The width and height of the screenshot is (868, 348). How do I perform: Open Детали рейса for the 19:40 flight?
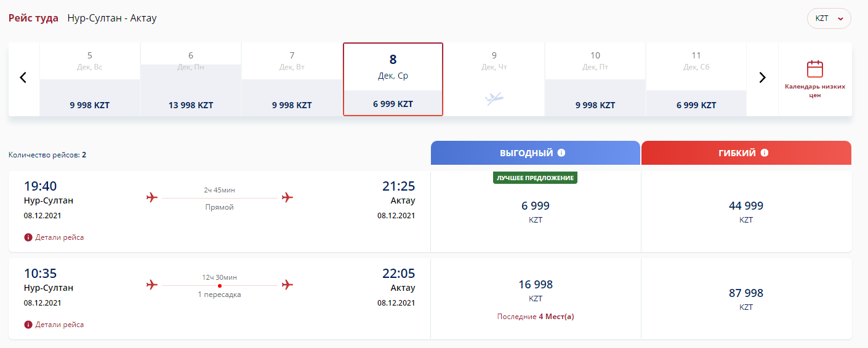59,237
